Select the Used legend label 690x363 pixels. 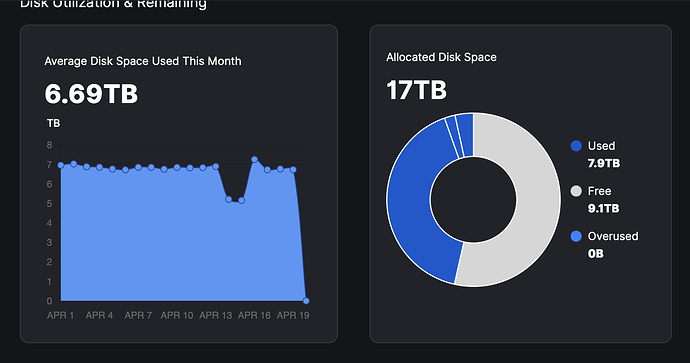coord(601,146)
